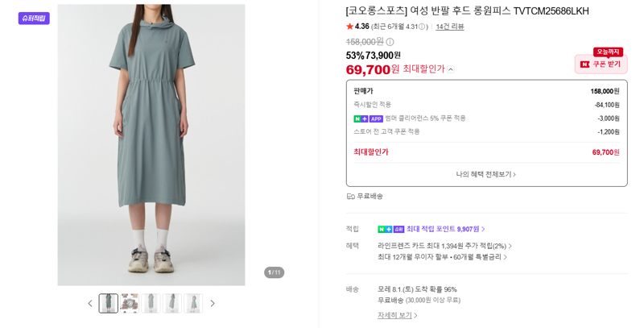644x328 pixels.
Task: Expand 최대 12개월 무이자 할부 info
Action: (x=442, y=257)
